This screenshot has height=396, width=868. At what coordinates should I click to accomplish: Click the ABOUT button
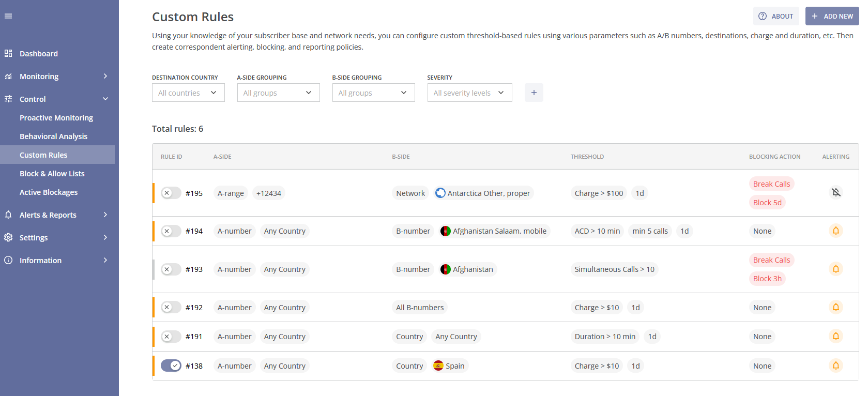point(775,16)
